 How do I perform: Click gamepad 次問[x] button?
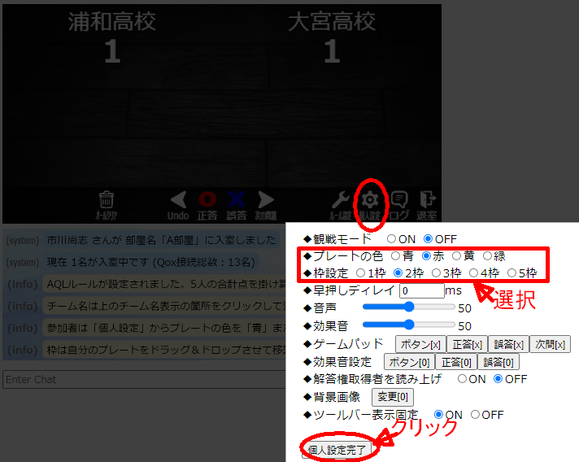pos(550,344)
